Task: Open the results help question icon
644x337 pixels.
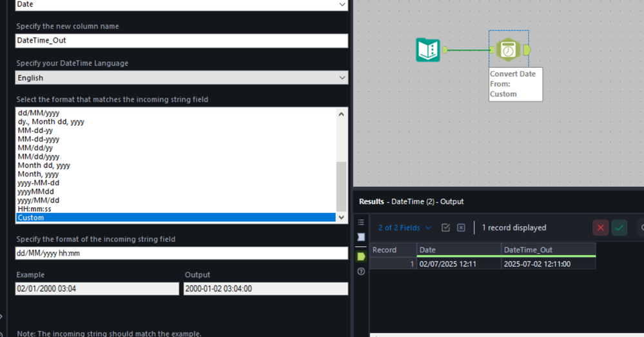Action: pos(361,271)
